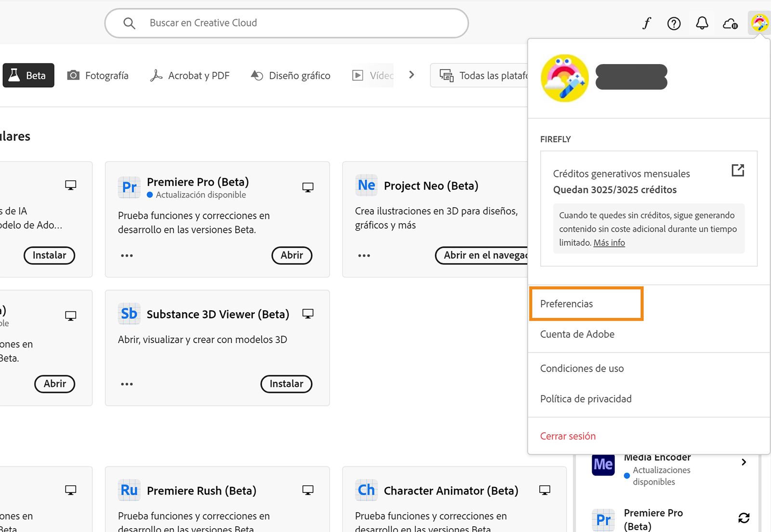Click desktop icon on Substance 3D Viewer card
Screen dimensions: 771x532
308,314
